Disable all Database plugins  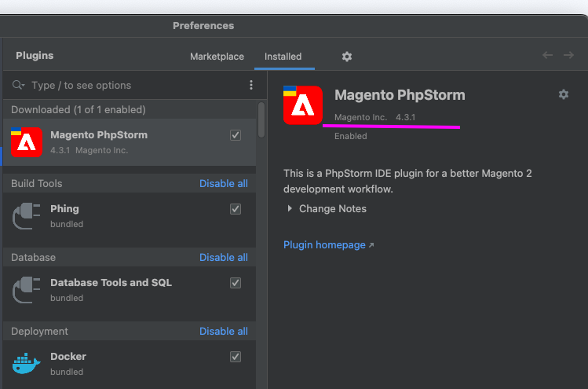[224, 258]
